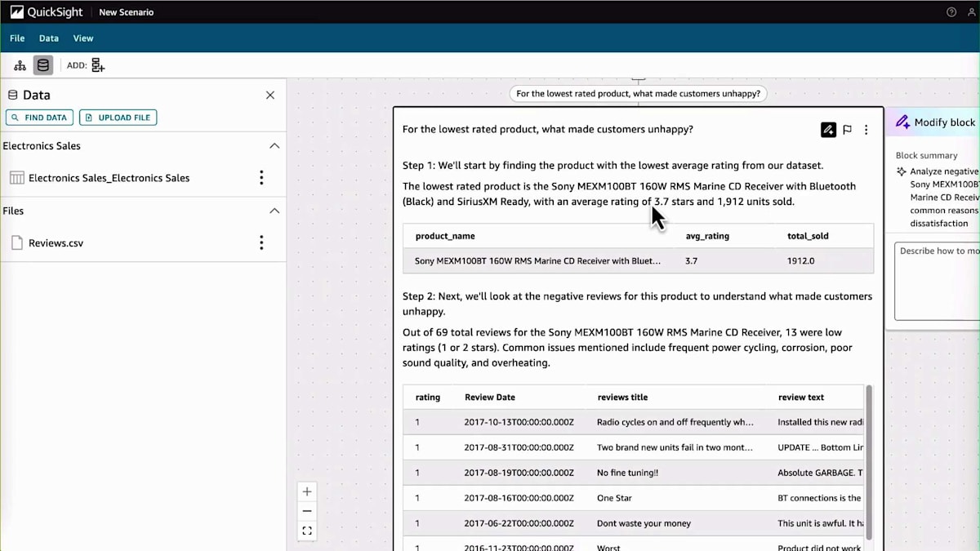Click 'Dont waste your money' review title
The image size is (980, 551).
644,523
